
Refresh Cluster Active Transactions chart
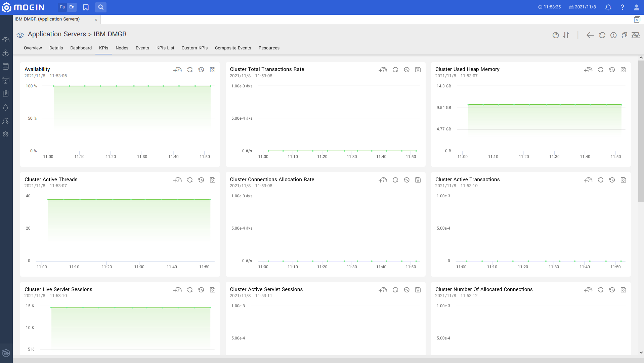(x=601, y=180)
